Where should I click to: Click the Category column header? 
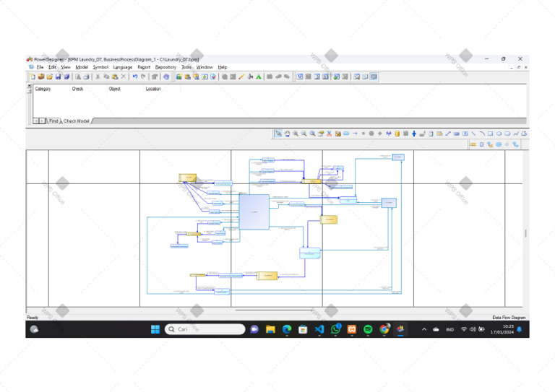click(43, 89)
